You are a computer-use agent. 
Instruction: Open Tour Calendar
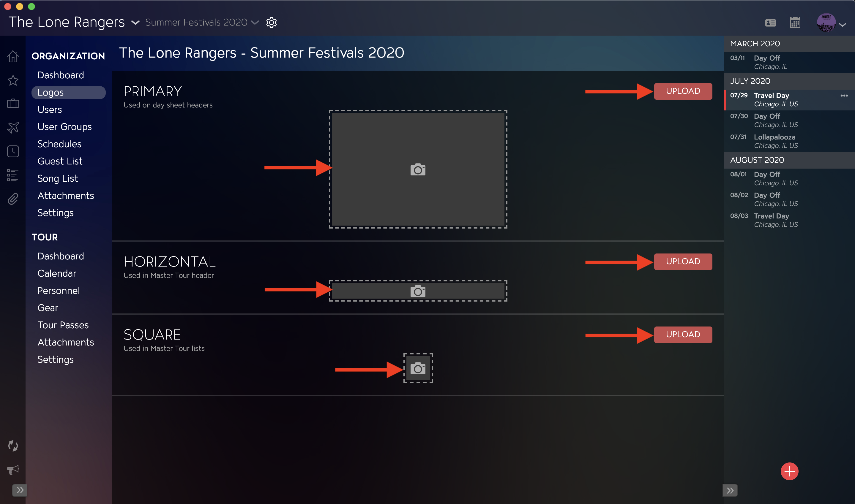(x=57, y=273)
